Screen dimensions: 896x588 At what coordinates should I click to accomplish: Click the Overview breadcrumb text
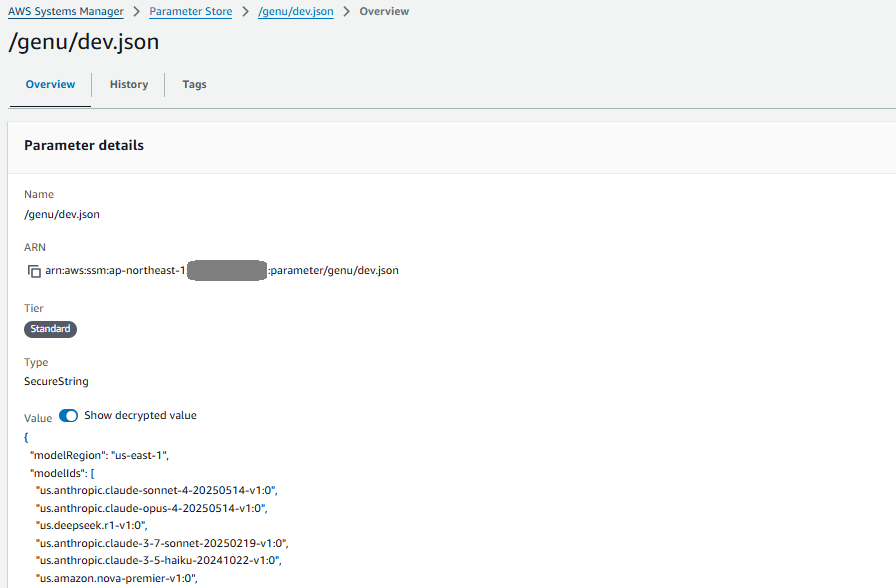coord(384,11)
